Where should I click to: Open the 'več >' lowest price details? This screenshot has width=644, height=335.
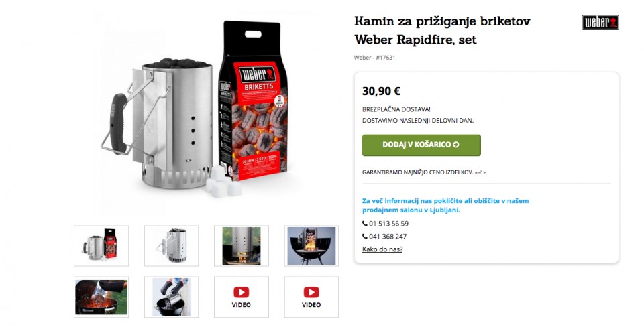point(480,173)
